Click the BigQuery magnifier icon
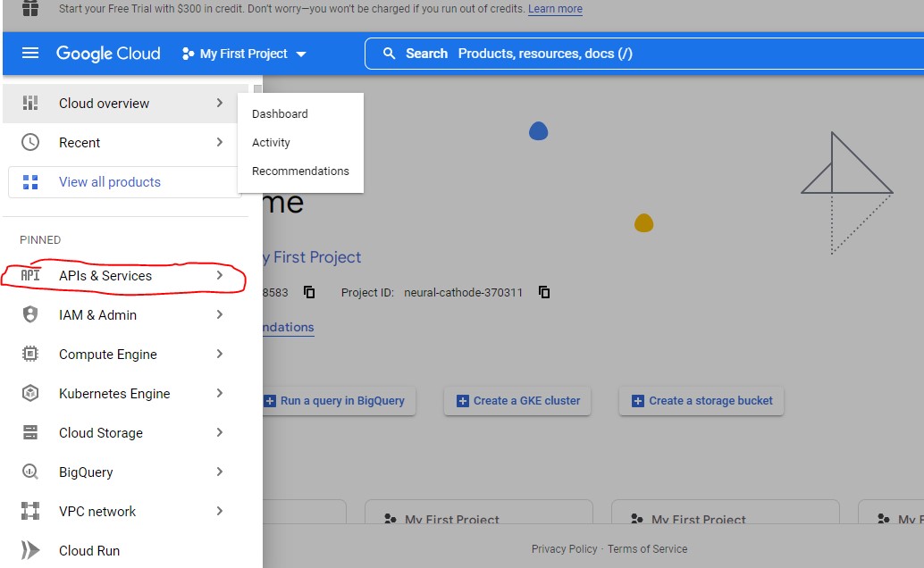This screenshot has width=924, height=568. click(30, 472)
